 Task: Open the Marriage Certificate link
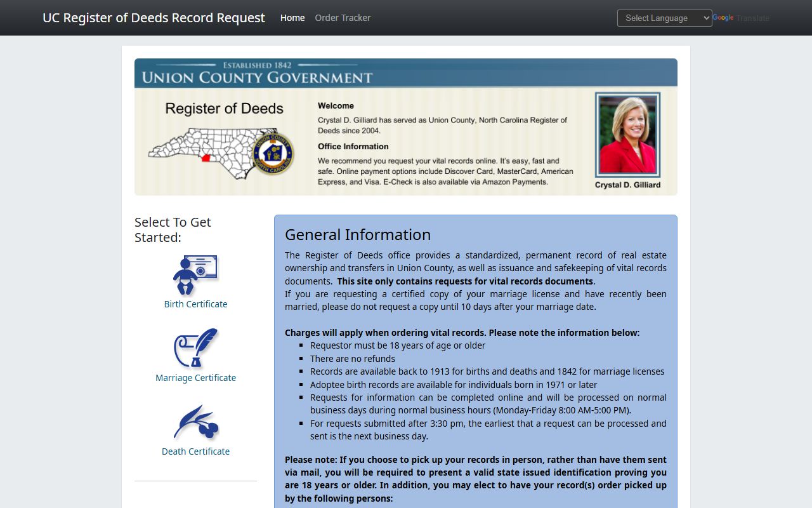click(195, 378)
